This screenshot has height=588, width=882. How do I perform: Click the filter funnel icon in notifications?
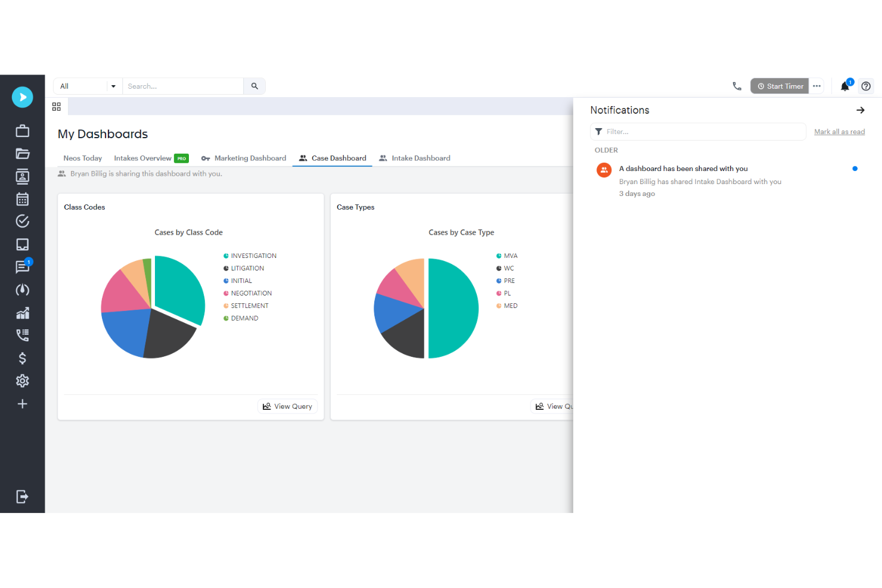[x=598, y=132]
